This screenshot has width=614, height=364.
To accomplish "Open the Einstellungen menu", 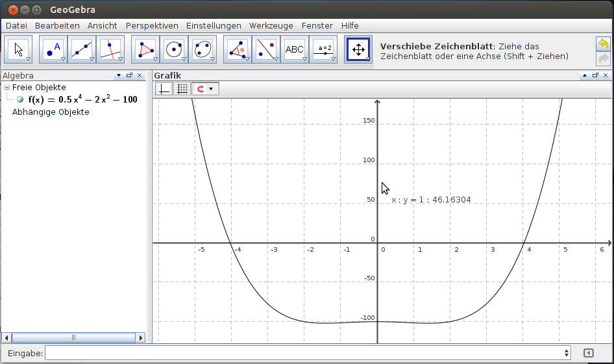I will [x=214, y=26].
